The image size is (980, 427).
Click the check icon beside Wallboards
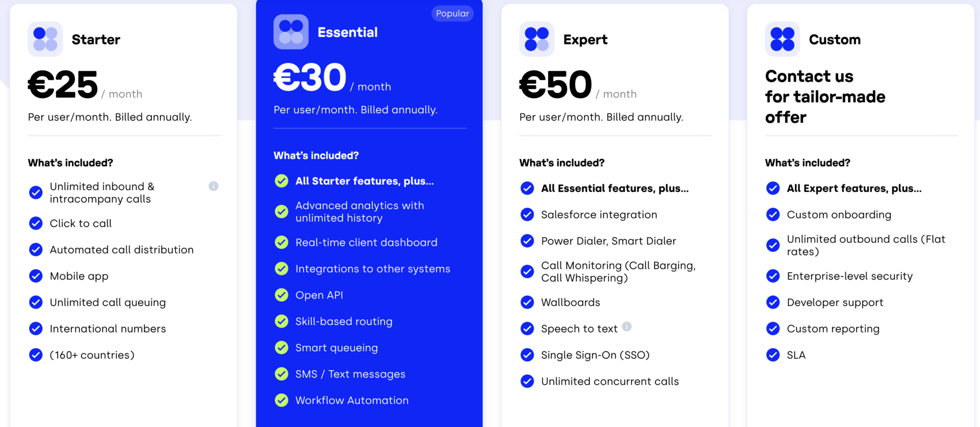527,303
